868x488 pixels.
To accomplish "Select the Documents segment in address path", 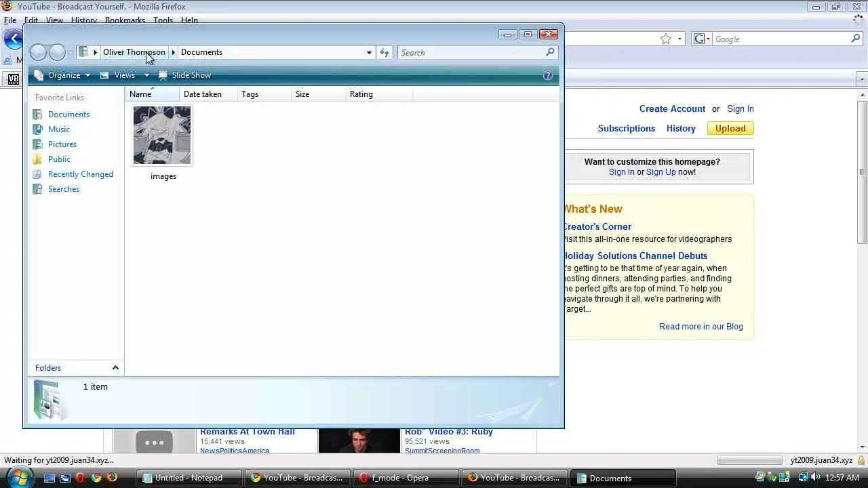I will pyautogui.click(x=201, y=52).
